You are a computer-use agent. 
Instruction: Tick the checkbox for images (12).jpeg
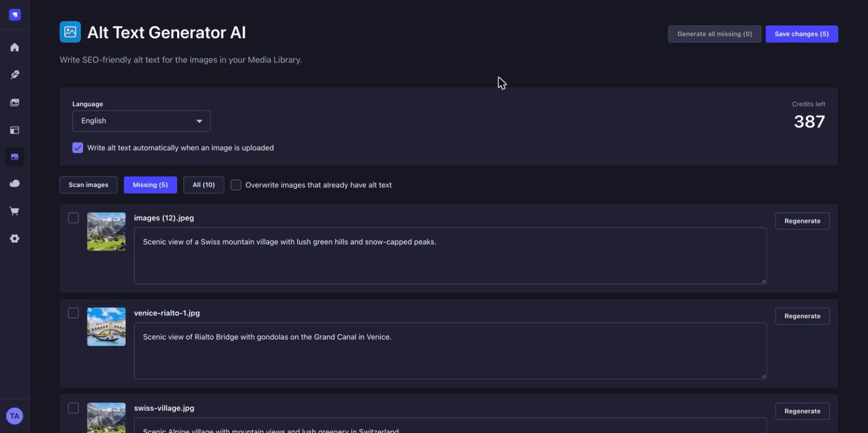[x=73, y=218]
